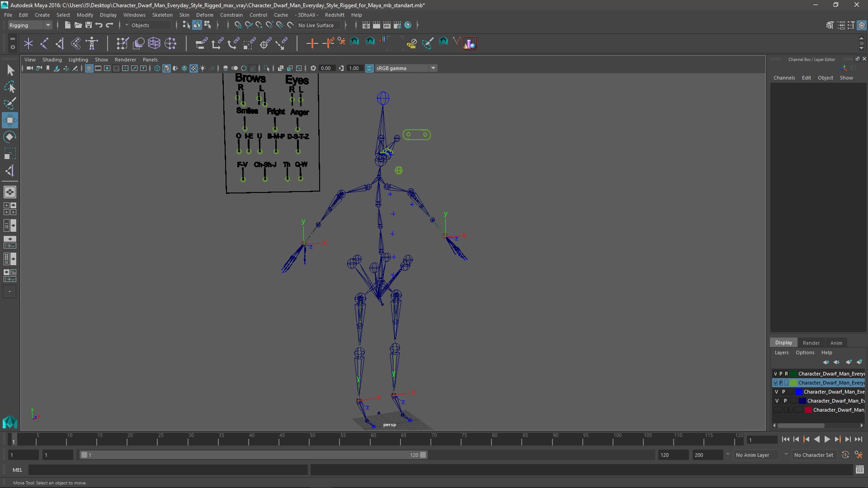Toggle V on the bright blue layer

coord(777,392)
